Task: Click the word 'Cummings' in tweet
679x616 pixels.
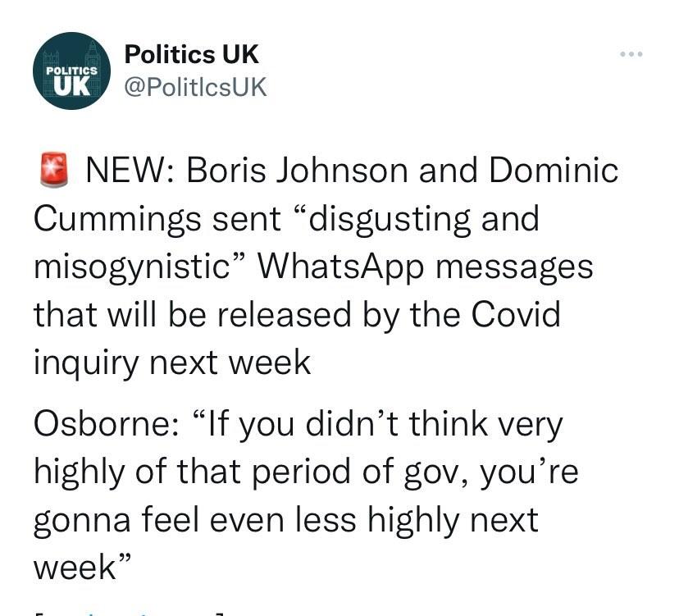Action: pos(117,220)
